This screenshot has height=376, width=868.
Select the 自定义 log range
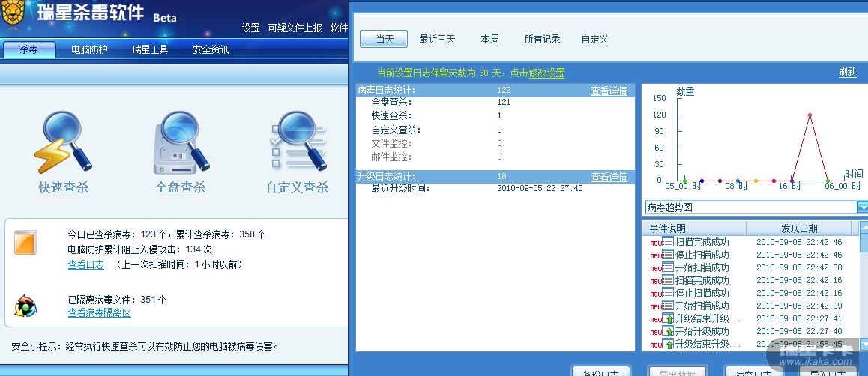click(x=595, y=39)
